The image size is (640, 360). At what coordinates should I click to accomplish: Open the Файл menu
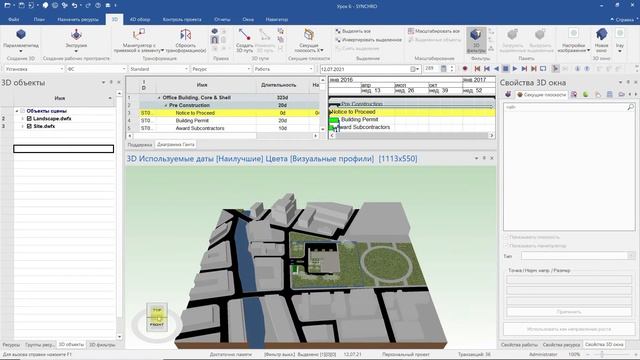coord(13,19)
